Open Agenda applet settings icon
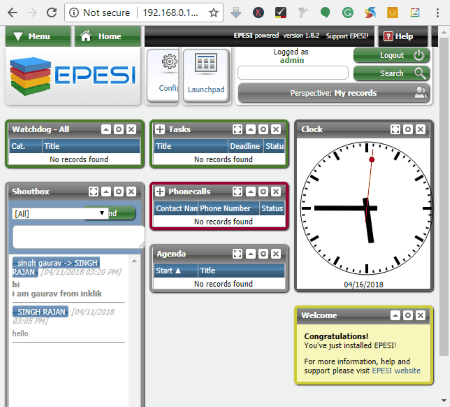This screenshot has height=407, width=450. (x=263, y=254)
